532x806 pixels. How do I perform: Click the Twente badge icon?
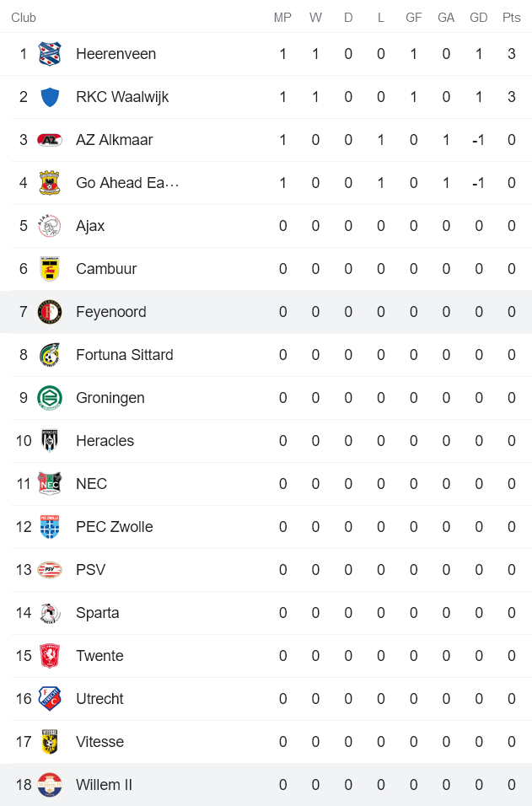50,655
